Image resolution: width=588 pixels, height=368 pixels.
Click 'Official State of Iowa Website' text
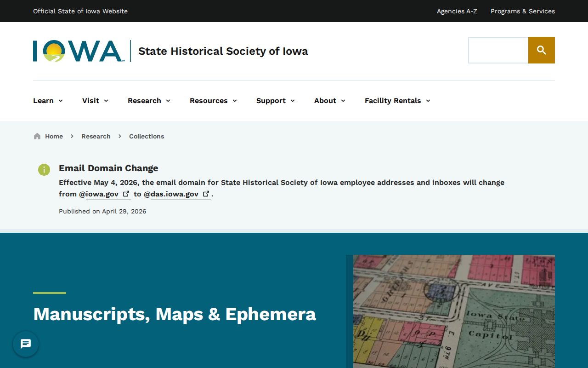click(80, 11)
